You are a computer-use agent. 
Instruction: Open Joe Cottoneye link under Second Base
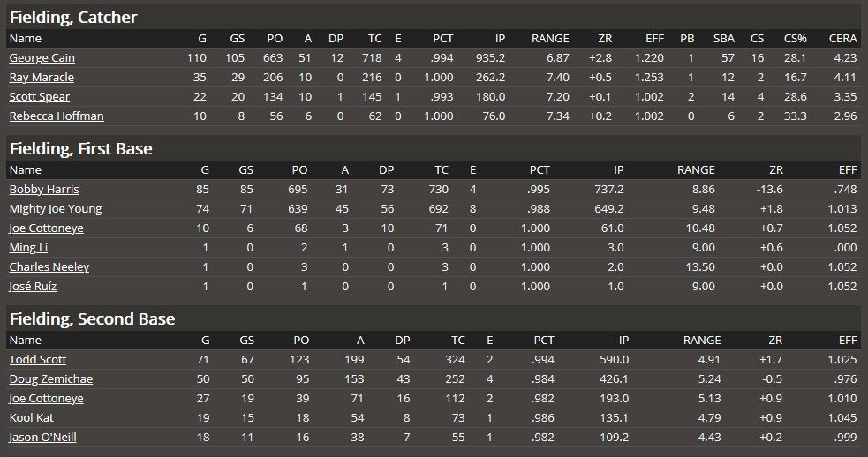[x=46, y=399]
